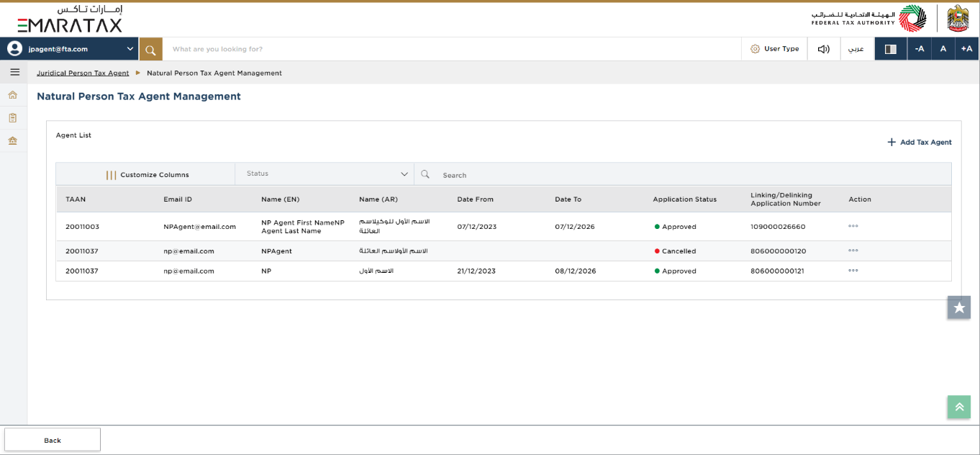Select date to 07/12/2026
Screen dimensions: 980x455
575,227
